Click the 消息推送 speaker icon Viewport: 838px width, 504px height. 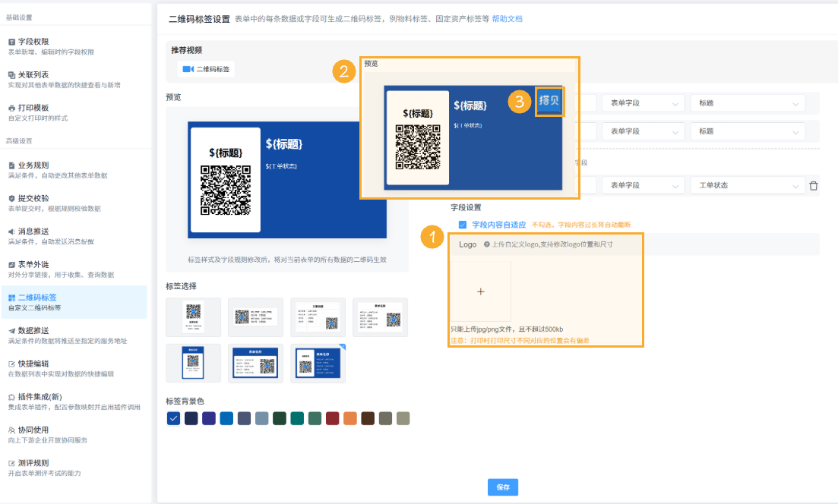tap(11, 232)
